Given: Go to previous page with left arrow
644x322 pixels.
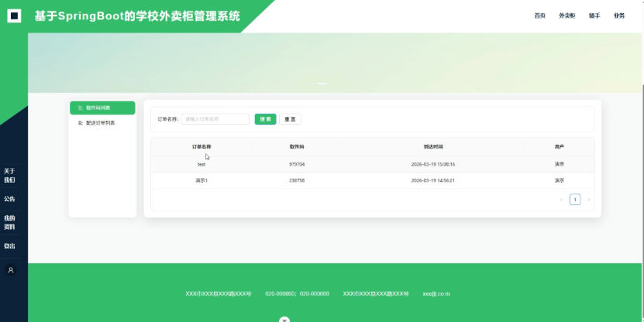Looking at the screenshot, I should [x=561, y=200].
